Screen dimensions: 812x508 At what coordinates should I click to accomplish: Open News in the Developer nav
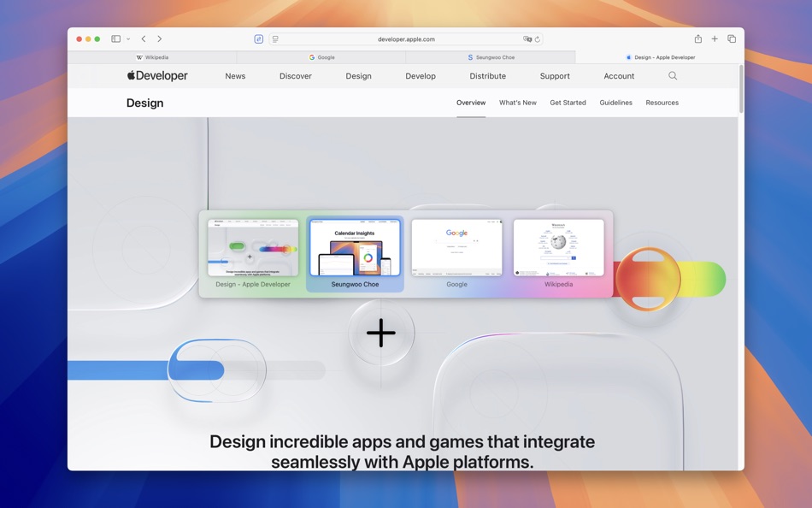[x=235, y=76]
